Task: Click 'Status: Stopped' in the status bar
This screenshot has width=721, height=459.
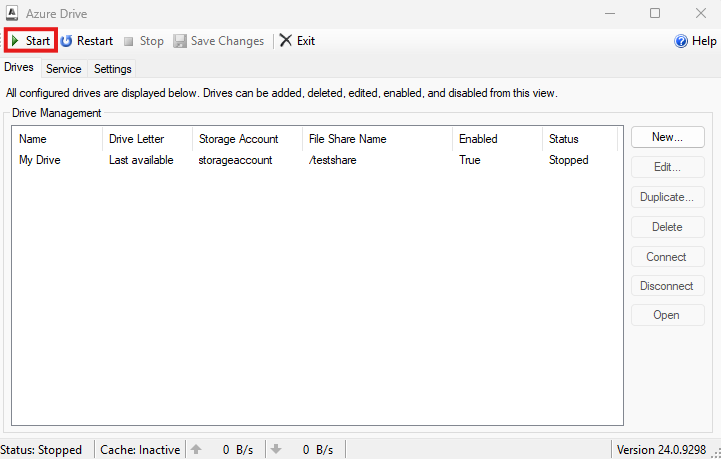Action: pos(41,449)
